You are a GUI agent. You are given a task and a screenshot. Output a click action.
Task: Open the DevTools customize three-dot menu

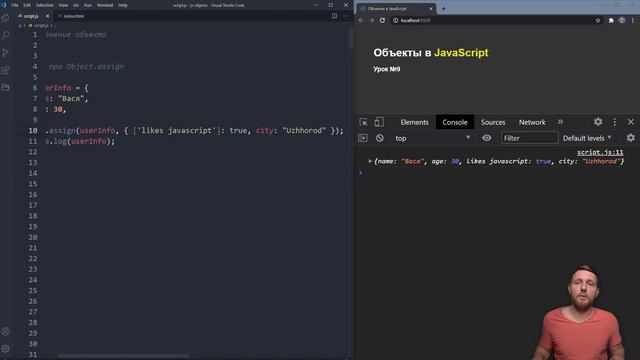615,122
